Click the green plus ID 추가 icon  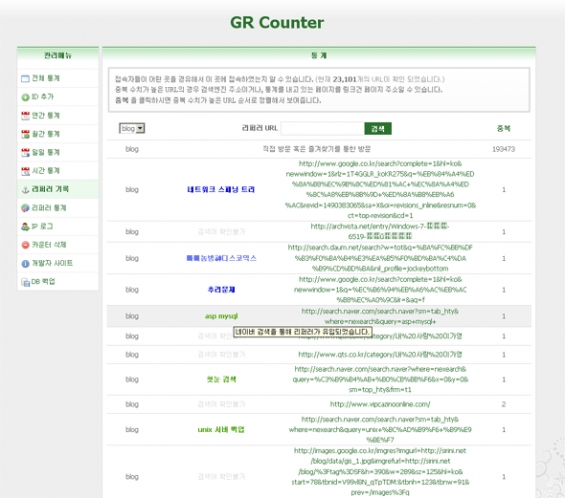pos(25,97)
